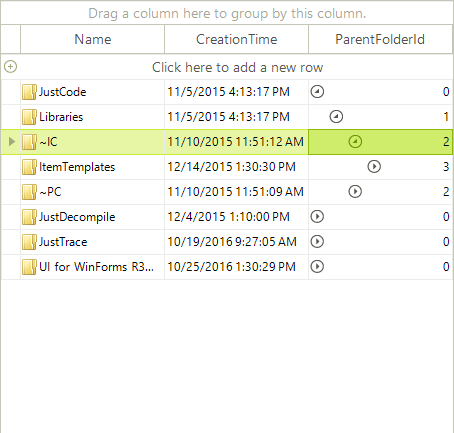Click ParentFolderId value '0' in JustCode row
454x433 pixels.
446,92
